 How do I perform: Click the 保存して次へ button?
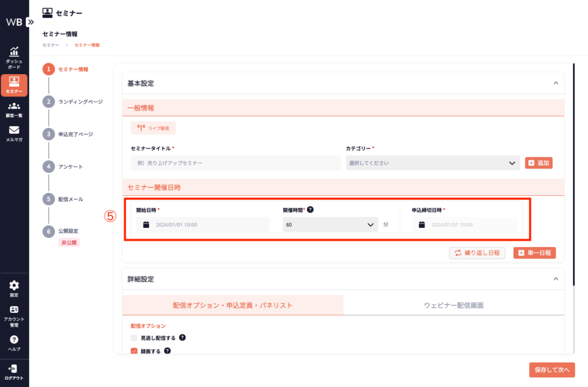[551, 370]
